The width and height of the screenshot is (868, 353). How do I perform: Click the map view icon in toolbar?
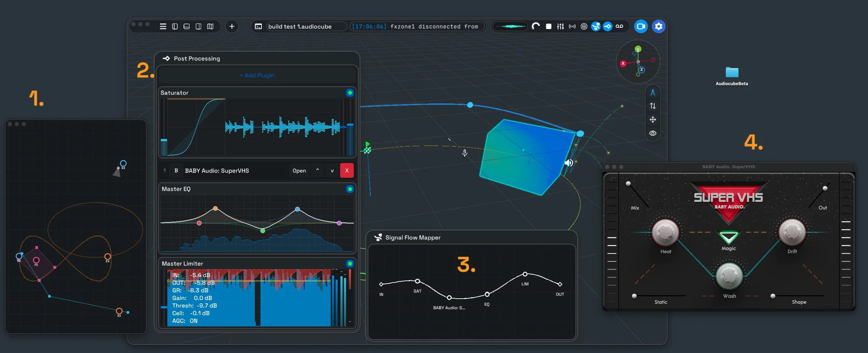(210, 27)
